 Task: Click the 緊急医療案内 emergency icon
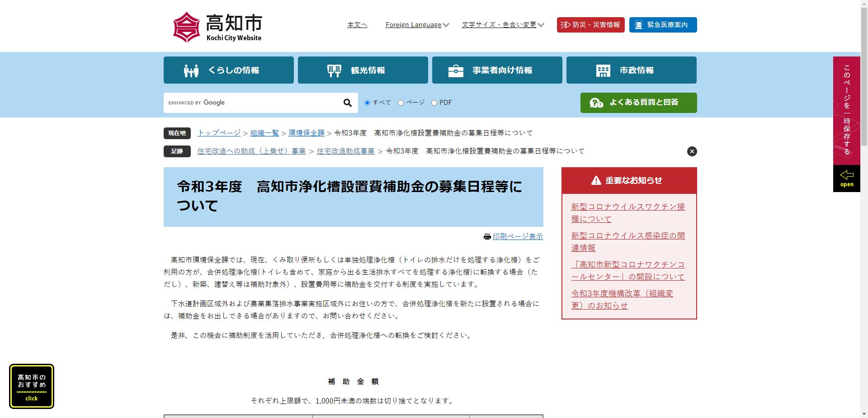pyautogui.click(x=638, y=25)
